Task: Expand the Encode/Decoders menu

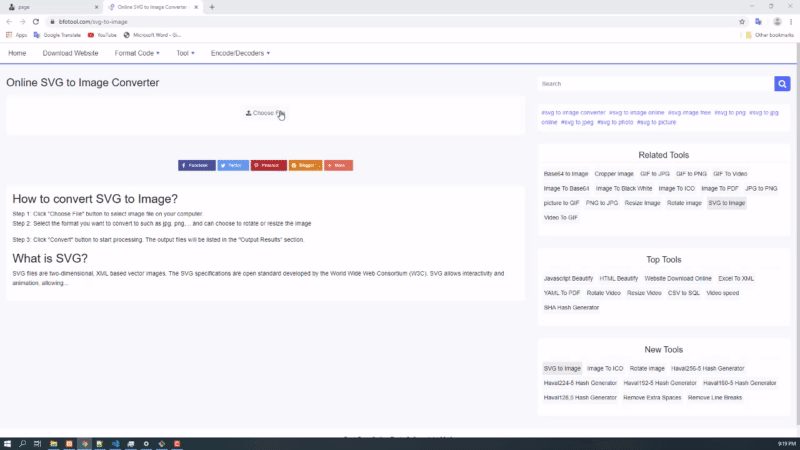Action: 240,53
